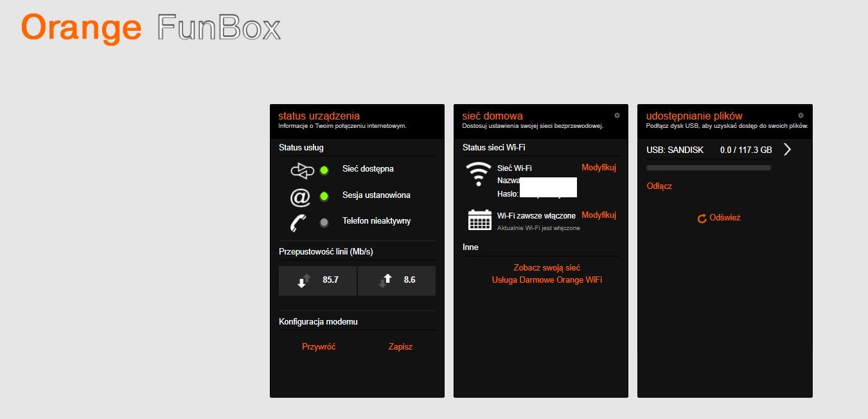Click the USB storage usage bar
Viewport: 868px width, 419px height.
(x=709, y=168)
